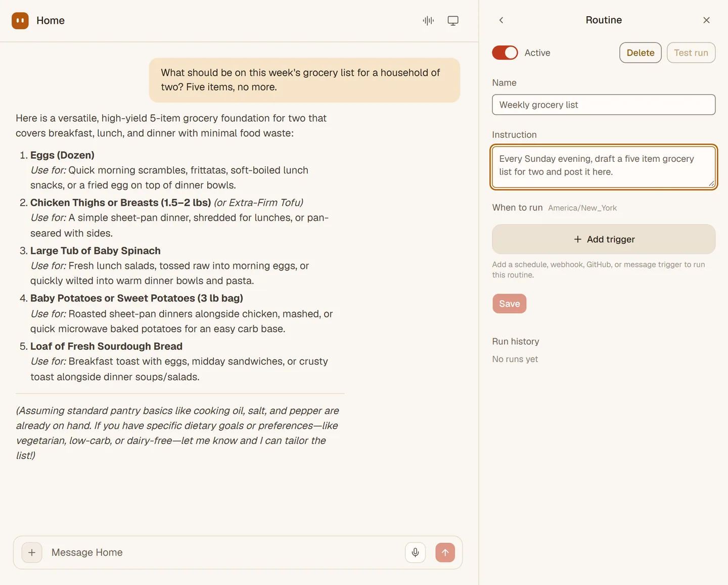Edit the routine Name field
The width and height of the screenshot is (728, 585).
604,105
